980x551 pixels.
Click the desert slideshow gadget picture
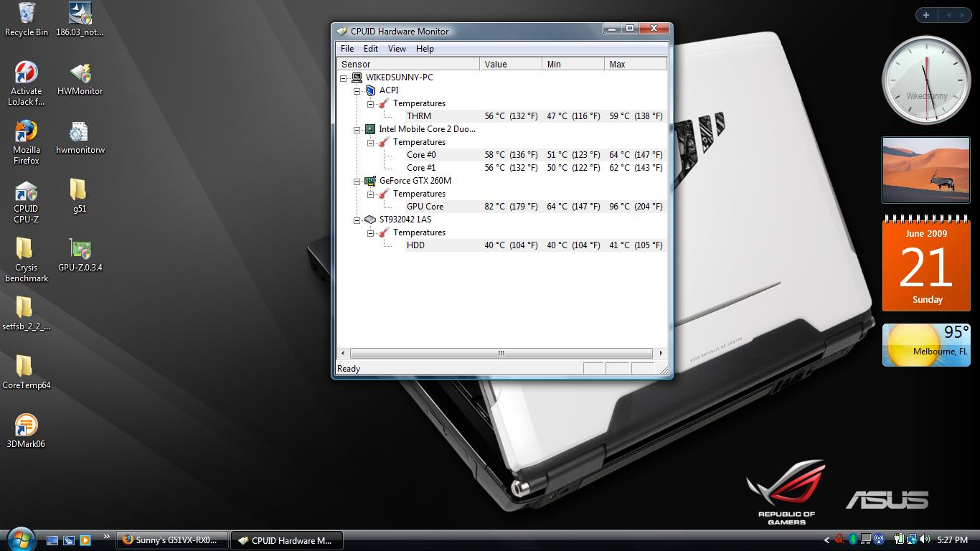(925, 171)
